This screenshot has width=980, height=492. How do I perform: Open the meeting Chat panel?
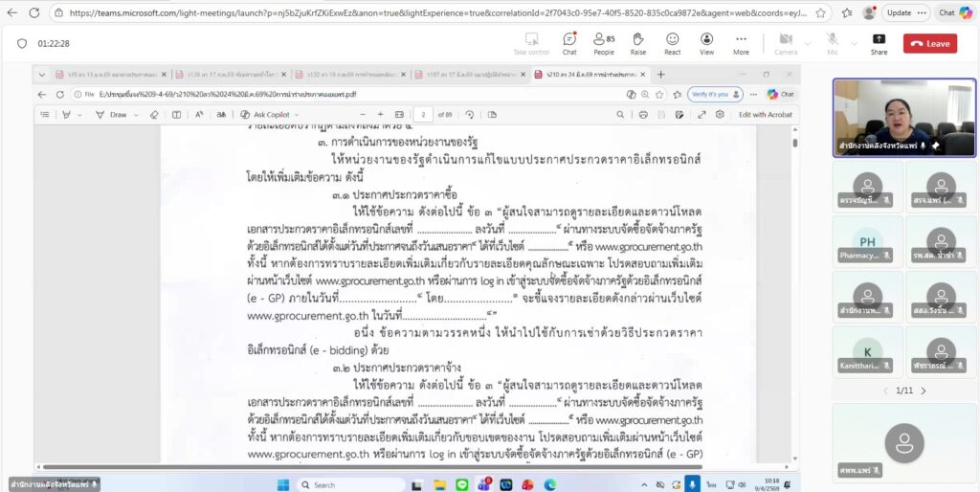click(x=569, y=43)
